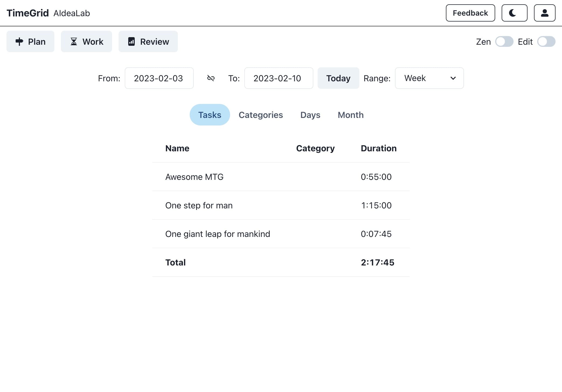Expand the Range Week dropdown
The width and height of the screenshot is (562, 392).
click(429, 78)
